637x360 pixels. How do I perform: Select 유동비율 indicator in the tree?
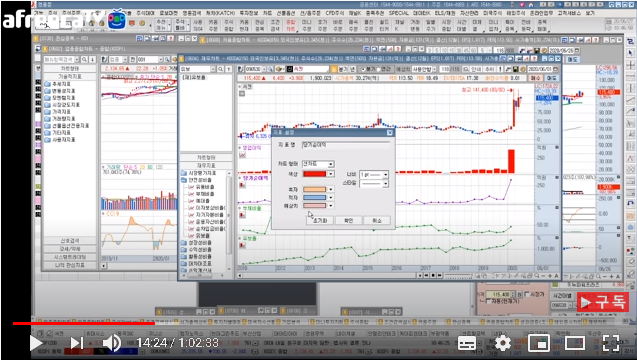[202, 187]
